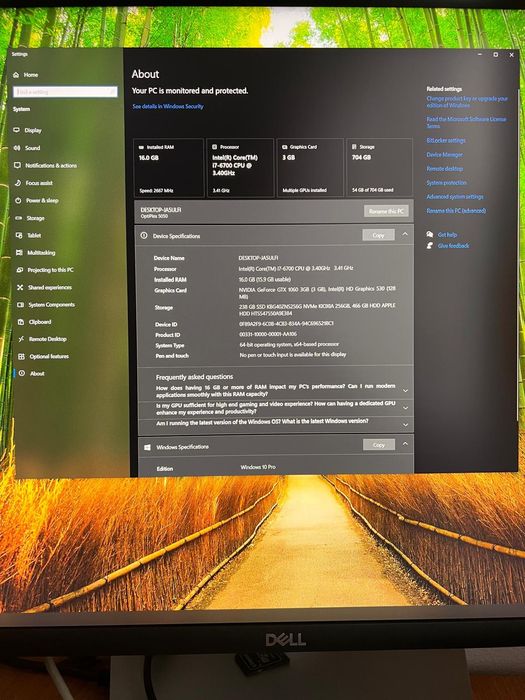Open Sound settings icon
The height and width of the screenshot is (700, 525).
[17, 148]
